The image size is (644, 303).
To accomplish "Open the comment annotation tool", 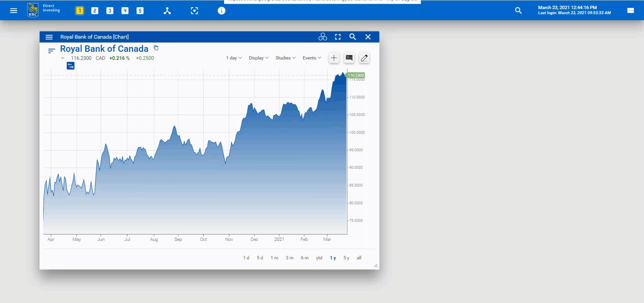I will [349, 58].
